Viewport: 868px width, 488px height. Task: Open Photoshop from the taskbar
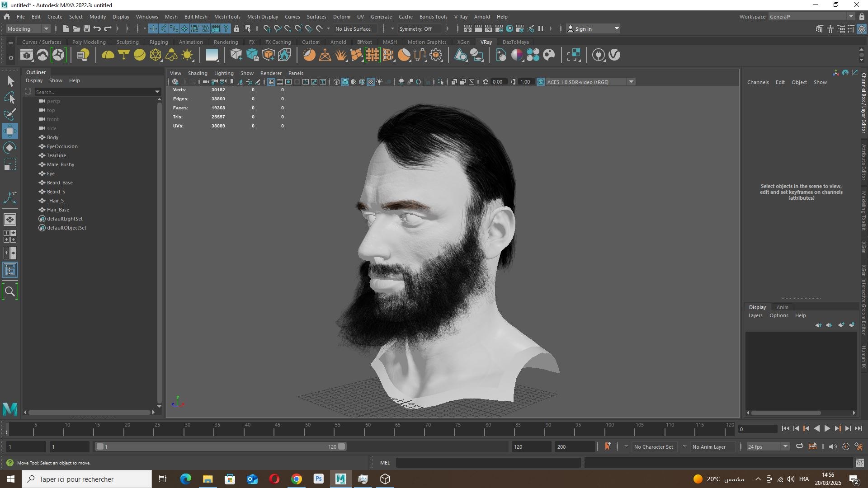319,479
